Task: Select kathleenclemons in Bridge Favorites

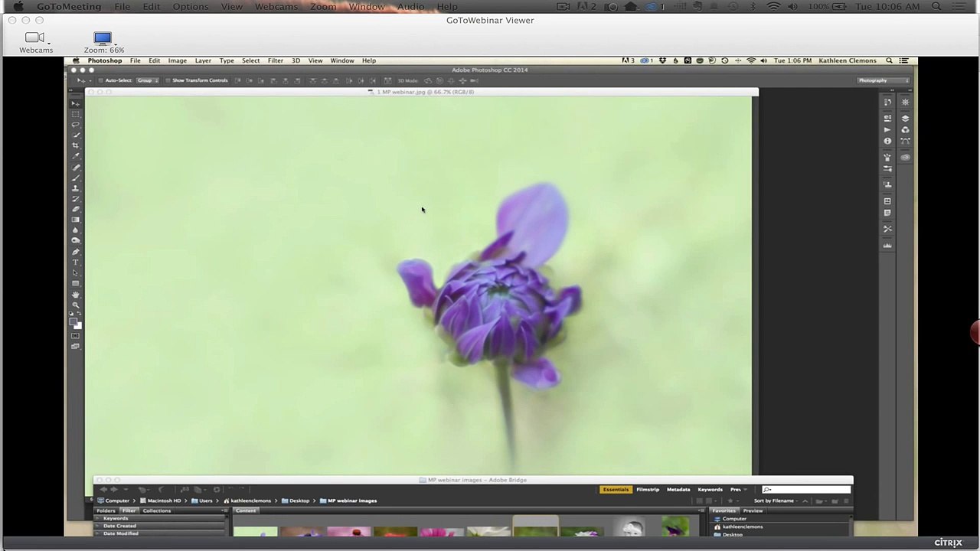Action: [x=742, y=527]
